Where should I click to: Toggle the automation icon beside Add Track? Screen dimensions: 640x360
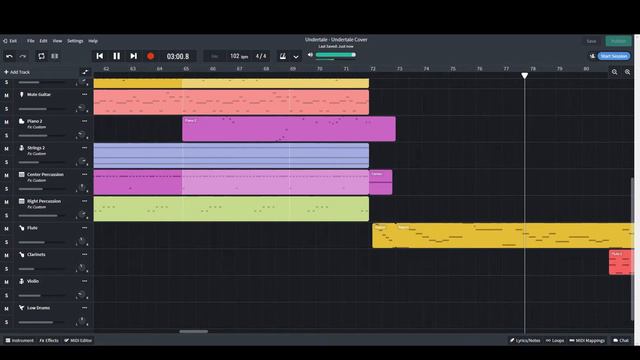[x=85, y=72]
